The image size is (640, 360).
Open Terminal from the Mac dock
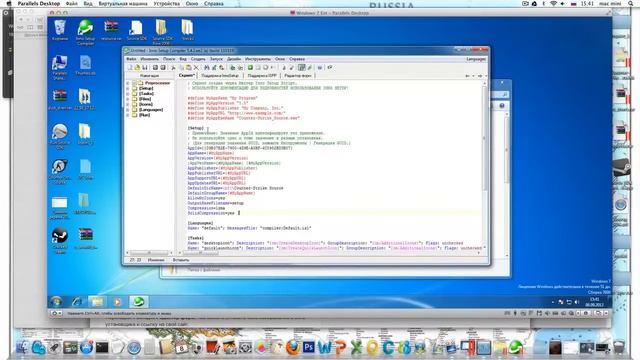tap(102, 347)
